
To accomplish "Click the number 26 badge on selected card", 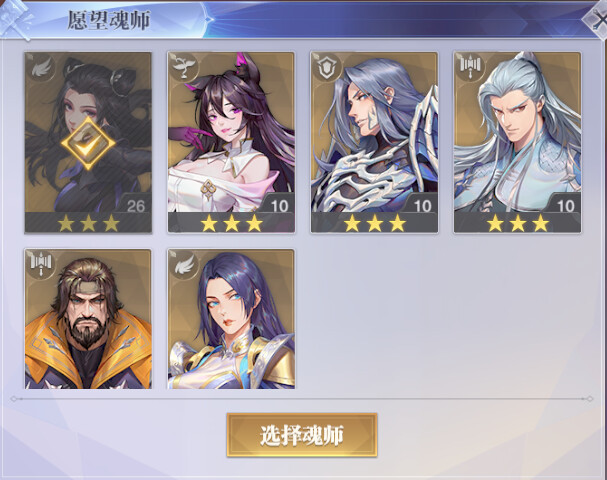I will [135, 206].
